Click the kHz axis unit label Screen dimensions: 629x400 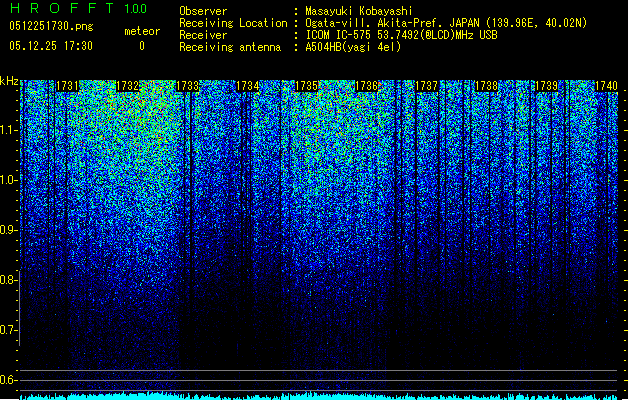coord(9,81)
